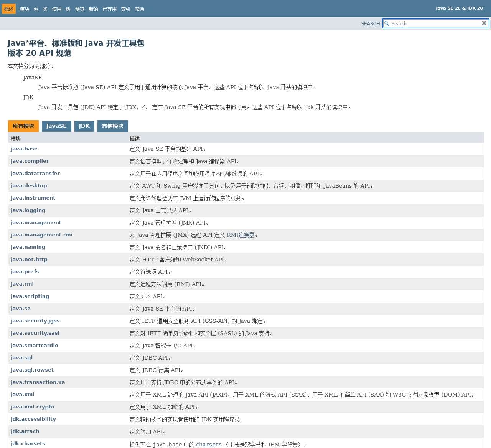Go to the 树 navigation link
Screen dimensions: 491x448
[68, 9]
